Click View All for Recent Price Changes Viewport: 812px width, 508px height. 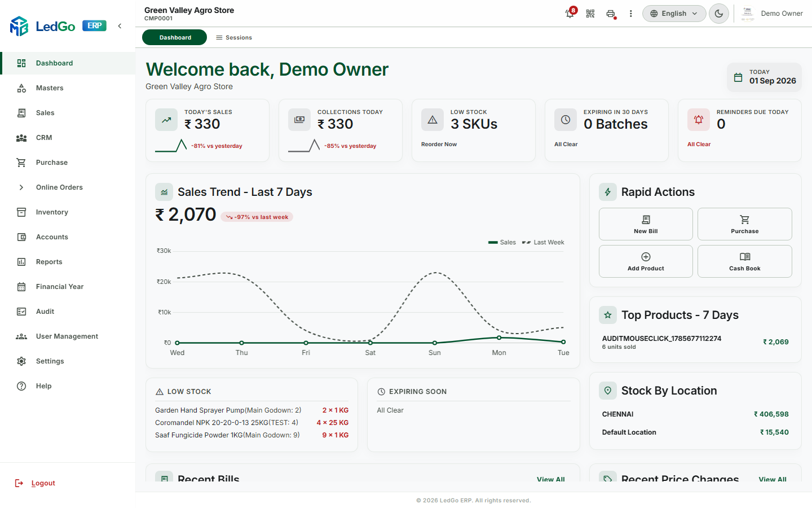(x=773, y=479)
